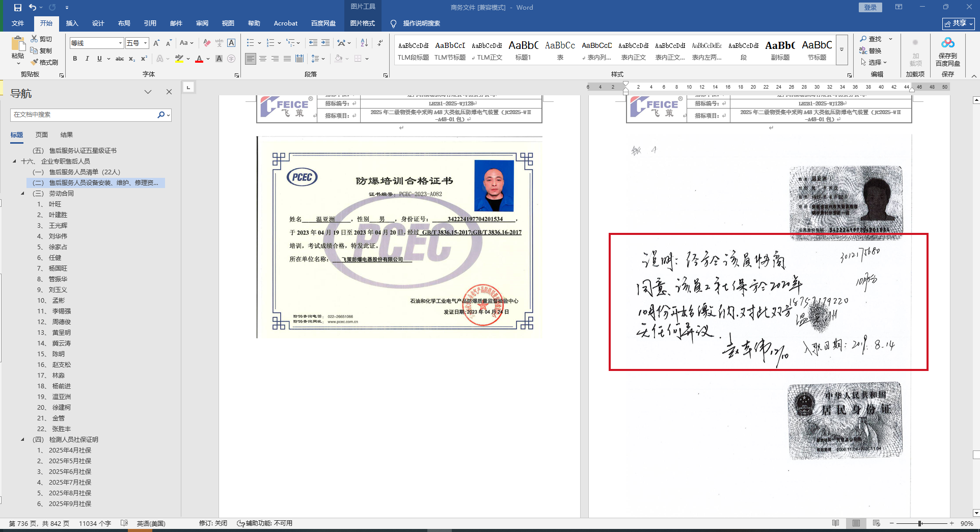
Task: Insert an enclosed character with the circled 字 icon
Action: point(231,59)
